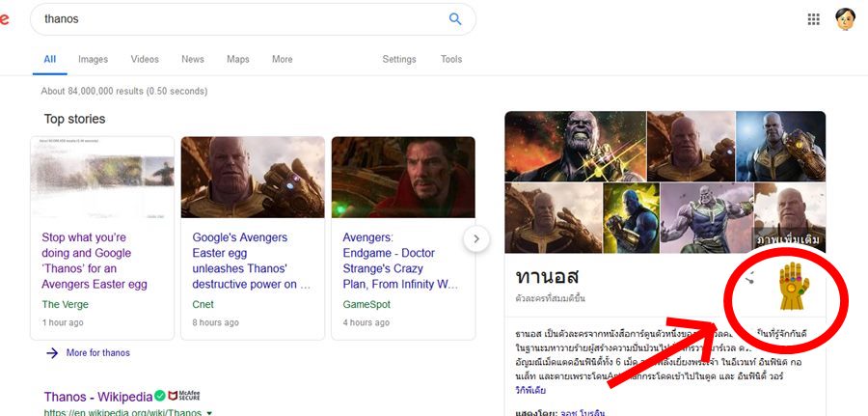Image resolution: width=868 pixels, height=416 pixels.
Task: Click the ทานอส knowledge panel title
Action: click(x=547, y=276)
